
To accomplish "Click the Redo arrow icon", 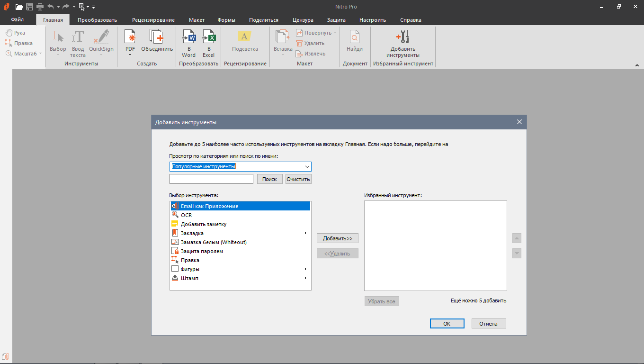I will [66, 7].
